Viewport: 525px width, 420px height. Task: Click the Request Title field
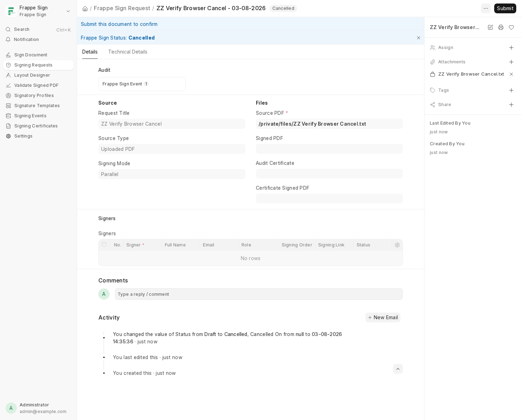(x=172, y=124)
